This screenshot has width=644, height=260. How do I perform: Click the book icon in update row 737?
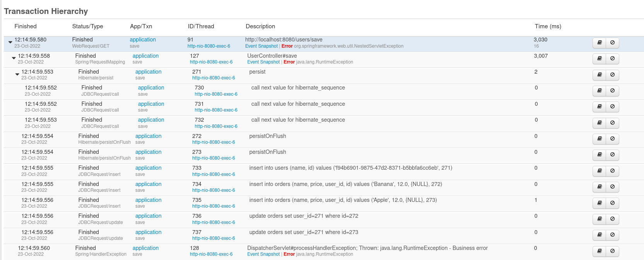tap(600, 235)
